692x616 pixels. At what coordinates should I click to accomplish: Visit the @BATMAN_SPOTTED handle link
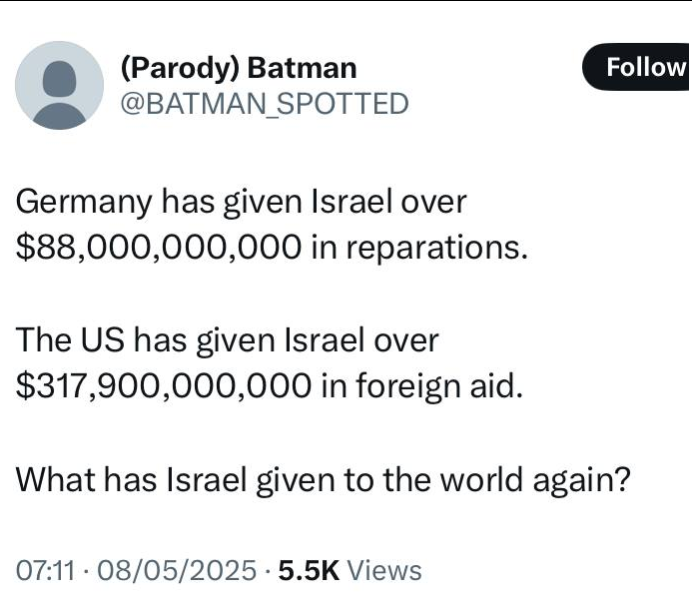(265, 104)
